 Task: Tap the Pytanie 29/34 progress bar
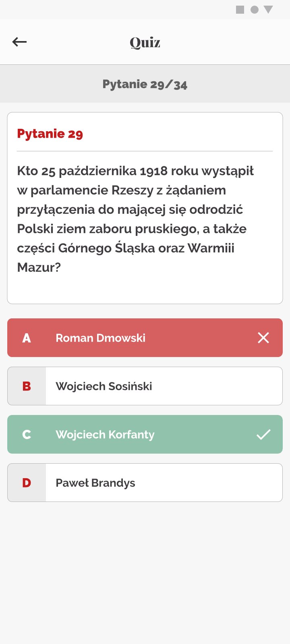tap(145, 84)
